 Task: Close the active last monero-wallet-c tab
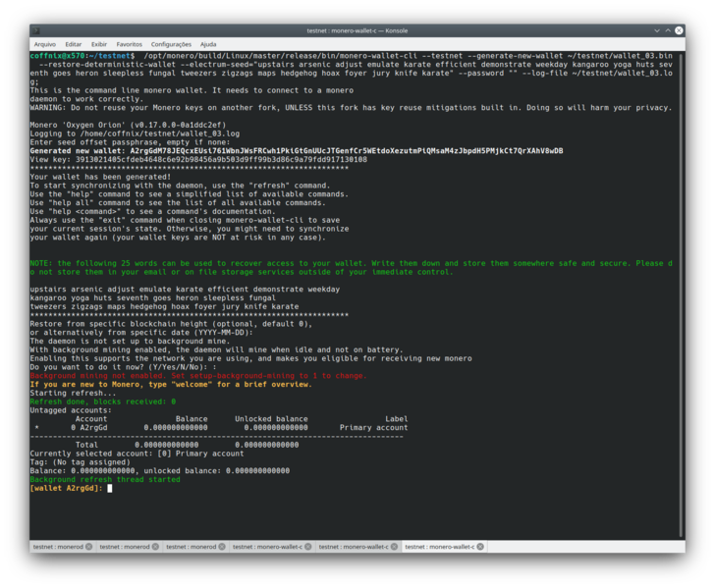tap(480, 547)
